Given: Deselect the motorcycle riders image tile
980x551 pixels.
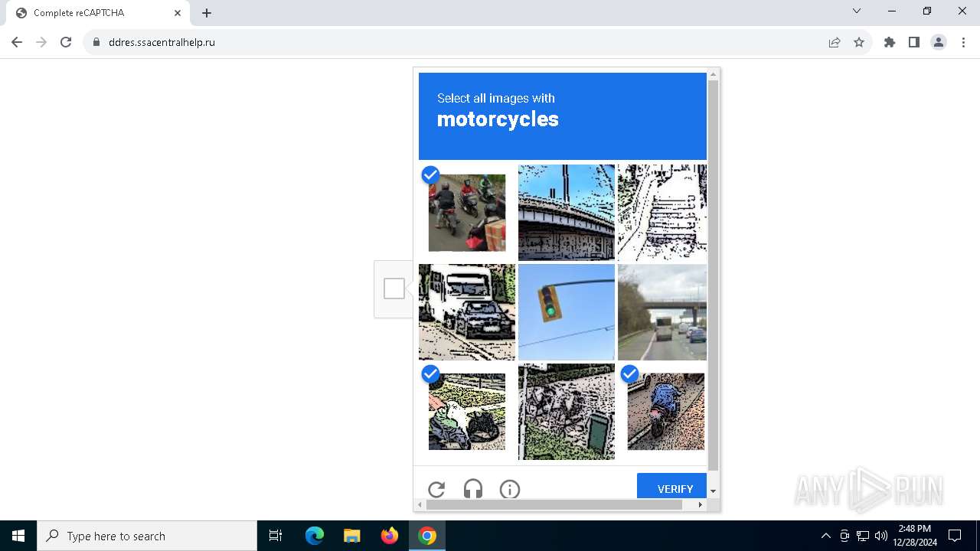Looking at the screenshot, I should [x=467, y=213].
